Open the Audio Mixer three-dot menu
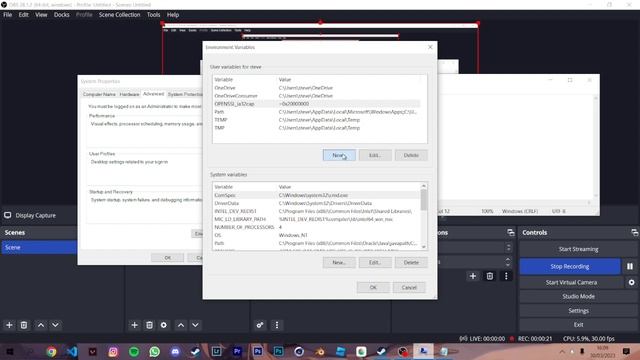The width and height of the screenshot is (640, 360). pos(277,325)
